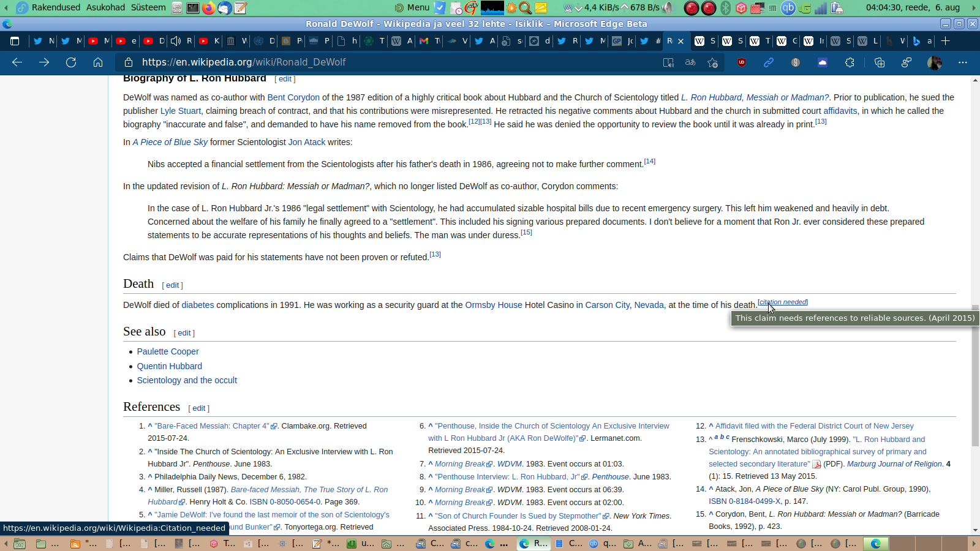Edit the Death section

[x=173, y=285]
